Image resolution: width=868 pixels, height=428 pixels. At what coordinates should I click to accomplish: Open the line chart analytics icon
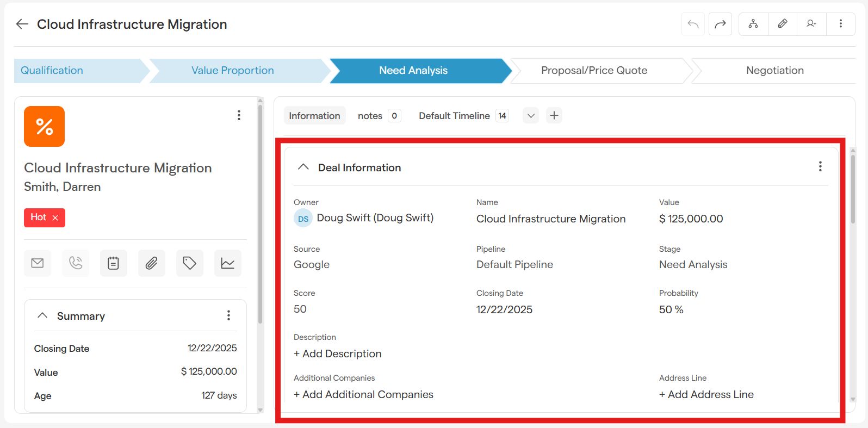tap(227, 263)
